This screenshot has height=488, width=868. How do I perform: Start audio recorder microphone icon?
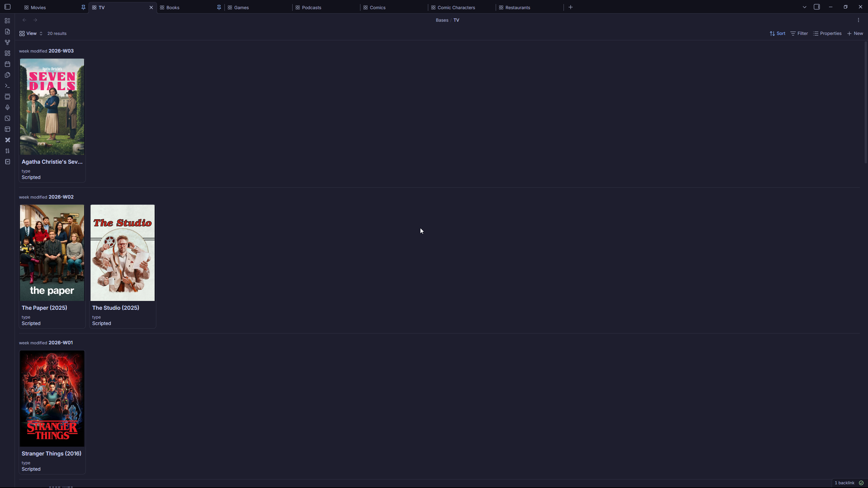[7, 107]
